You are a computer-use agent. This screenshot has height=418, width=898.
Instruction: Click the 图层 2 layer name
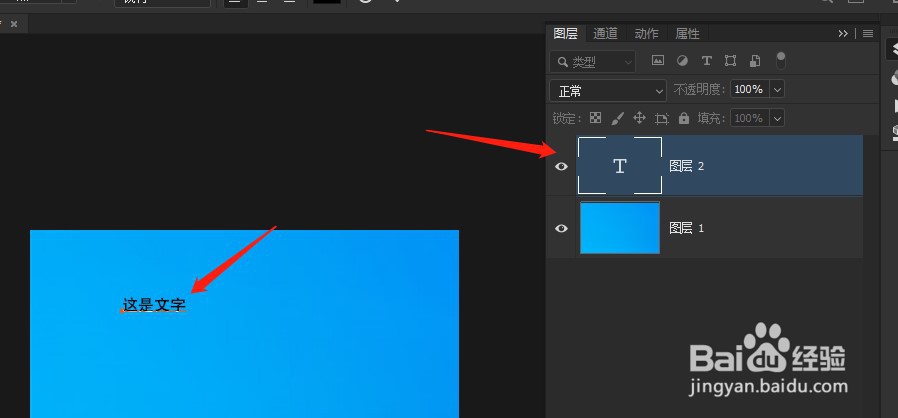click(x=687, y=166)
